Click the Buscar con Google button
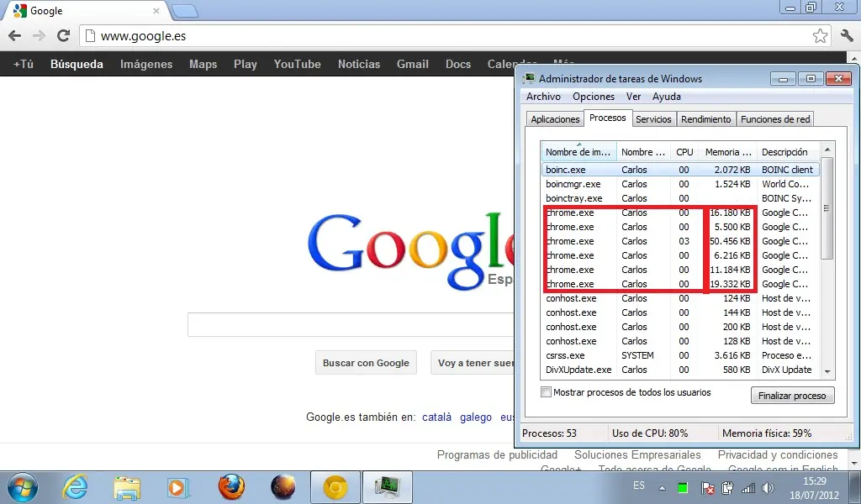 (x=366, y=363)
